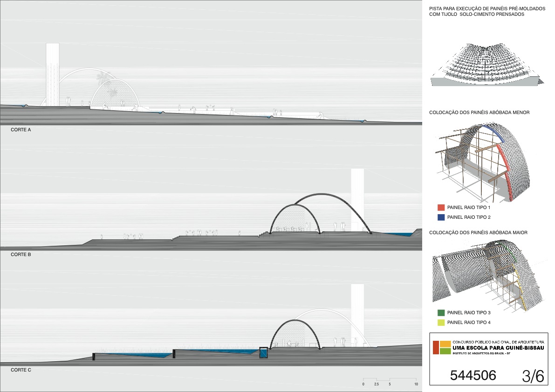Click the 3/6 sheet number
Image resolution: width=555 pixels, height=392 pixels.
[x=533, y=376]
